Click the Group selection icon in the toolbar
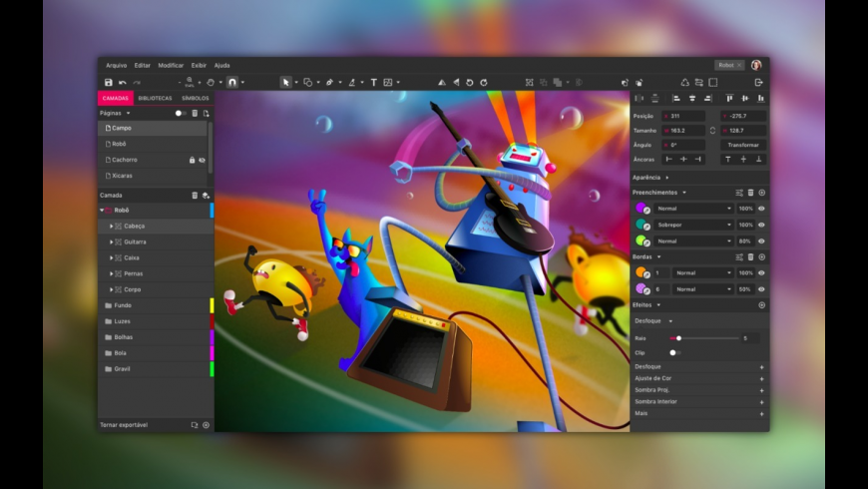 point(529,83)
